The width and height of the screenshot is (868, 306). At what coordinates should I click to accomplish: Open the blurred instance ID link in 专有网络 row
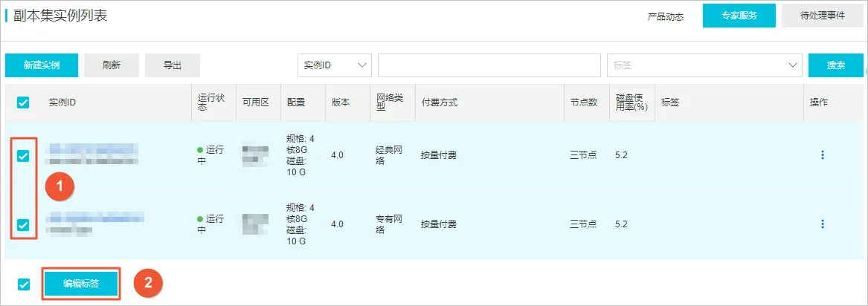[x=97, y=217]
